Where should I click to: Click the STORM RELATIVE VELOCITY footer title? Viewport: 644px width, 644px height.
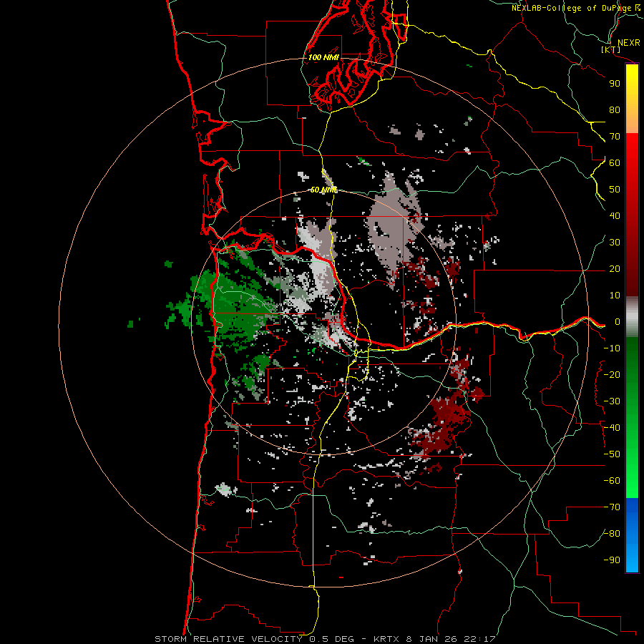click(228, 639)
